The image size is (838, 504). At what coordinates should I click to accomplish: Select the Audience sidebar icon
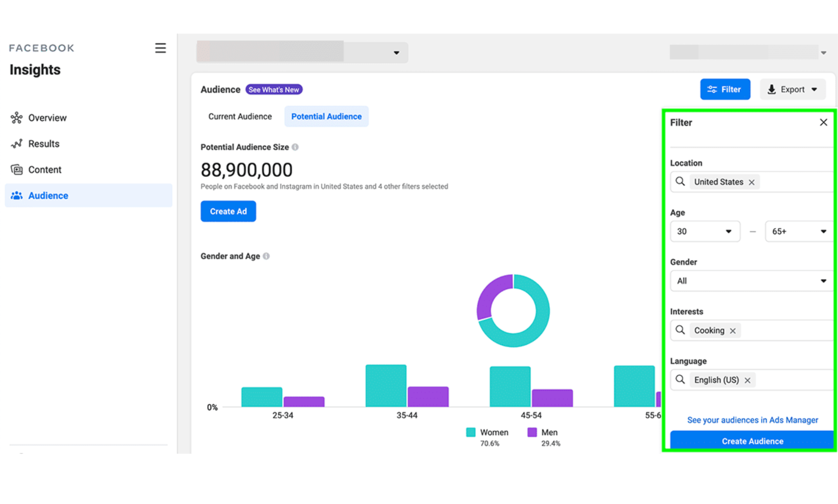pos(16,196)
